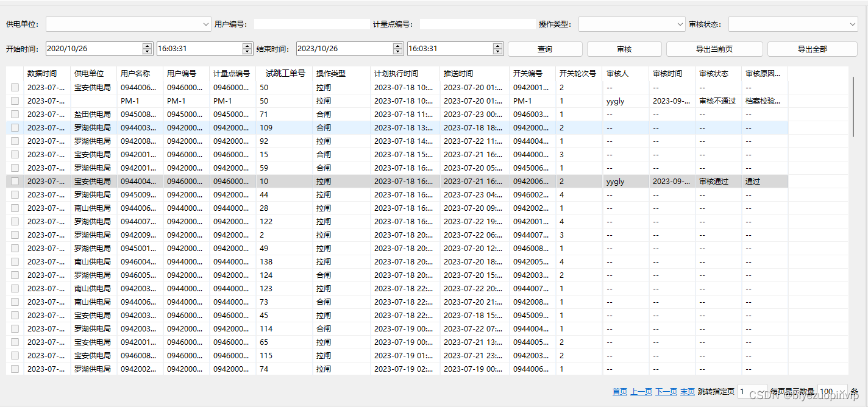Click the 用户名称 column header
The image size is (868, 407).
pos(140,73)
